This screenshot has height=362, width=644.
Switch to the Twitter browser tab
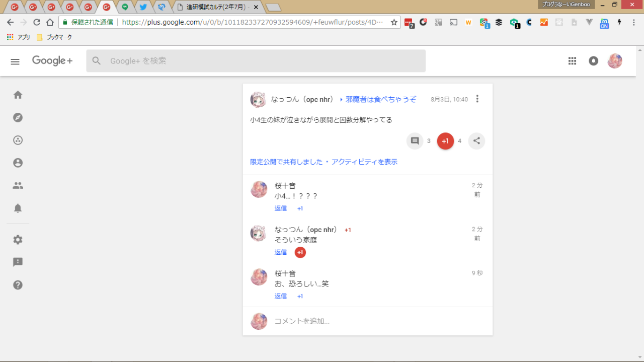143,7
